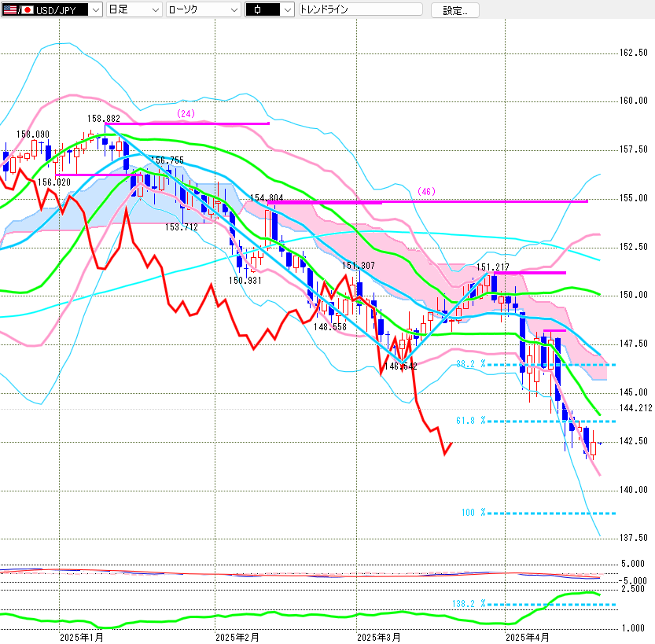Viewport: 655px width, 644px height.
Task: Open the USD/JPY currency pair dropdown
Action: pyautogui.click(x=52, y=9)
